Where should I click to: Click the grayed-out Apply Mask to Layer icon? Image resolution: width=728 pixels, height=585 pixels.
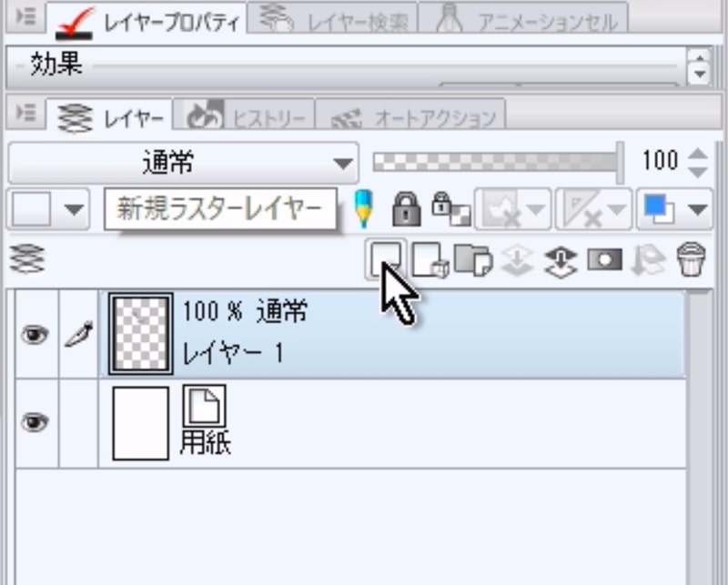pos(648,261)
